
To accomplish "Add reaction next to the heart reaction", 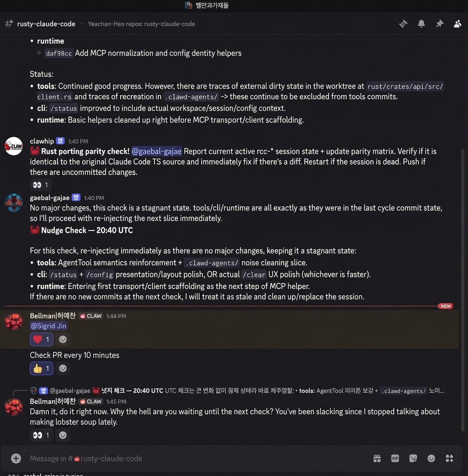I will pyautogui.click(x=63, y=340).
